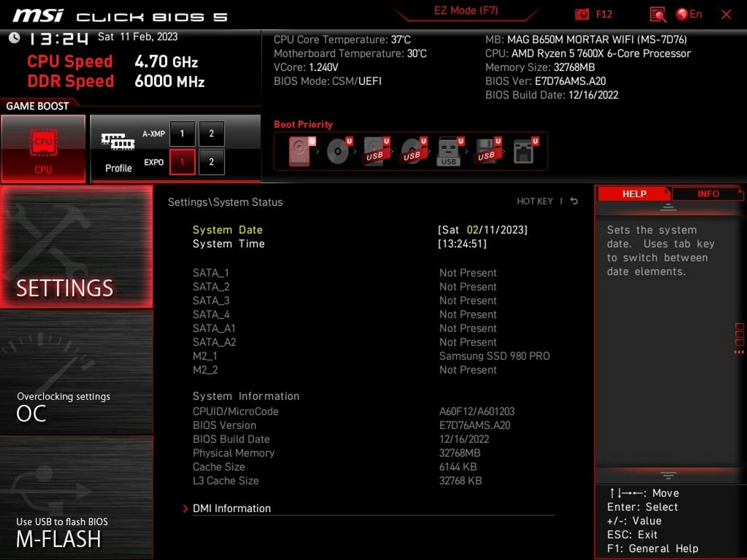Toggle EXPO profile 1
747x560 pixels.
(x=182, y=162)
